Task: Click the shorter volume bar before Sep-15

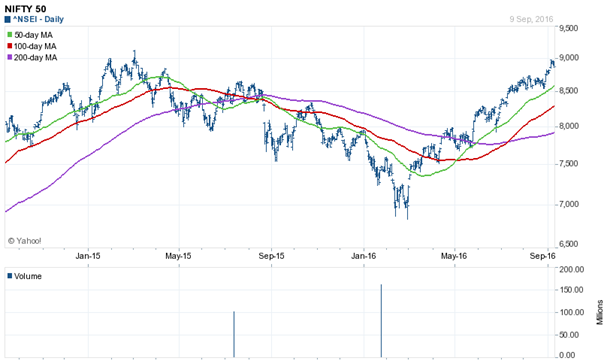Action: [234, 334]
